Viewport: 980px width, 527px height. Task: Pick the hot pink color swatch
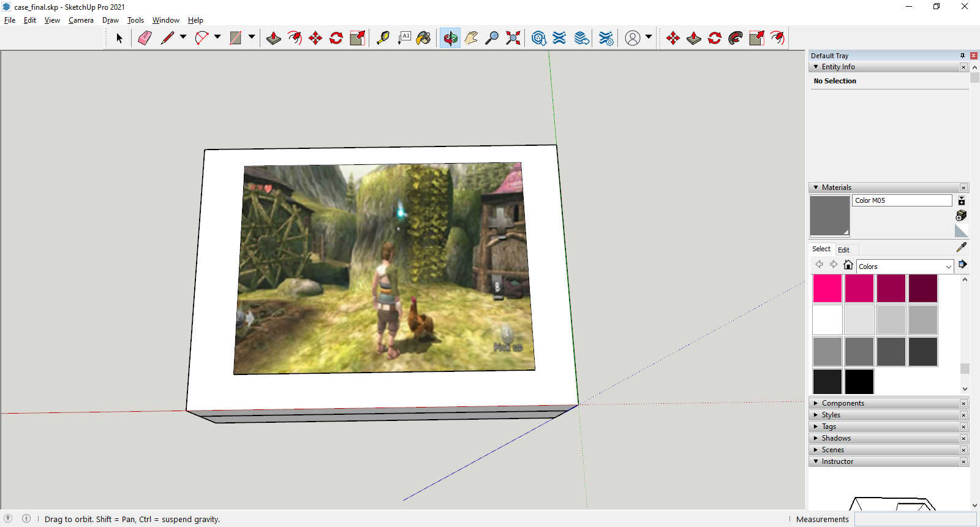[x=827, y=288]
